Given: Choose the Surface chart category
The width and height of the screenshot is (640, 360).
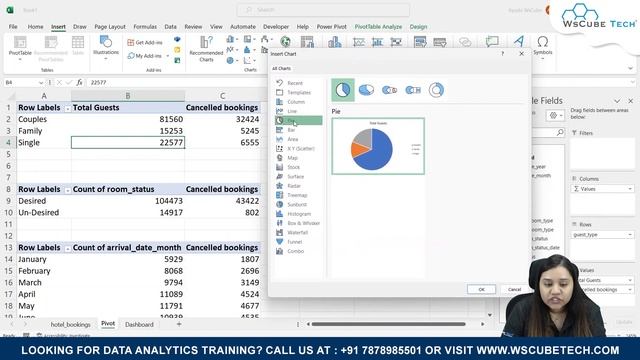Looking at the screenshot, I should [x=295, y=177].
